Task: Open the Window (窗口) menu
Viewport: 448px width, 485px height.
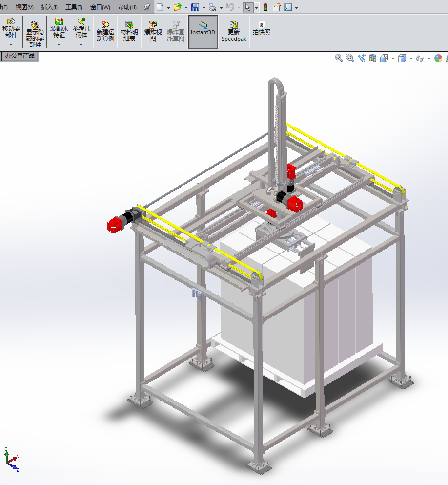Action: pyautogui.click(x=100, y=7)
